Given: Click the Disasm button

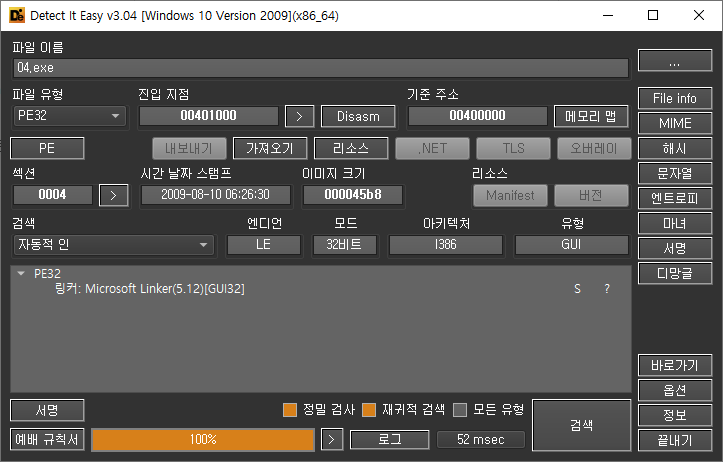Looking at the screenshot, I should pos(358,116).
